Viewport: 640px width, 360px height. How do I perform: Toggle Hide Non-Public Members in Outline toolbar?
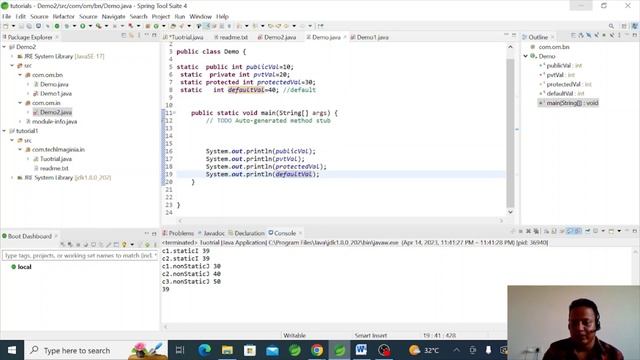604,36
